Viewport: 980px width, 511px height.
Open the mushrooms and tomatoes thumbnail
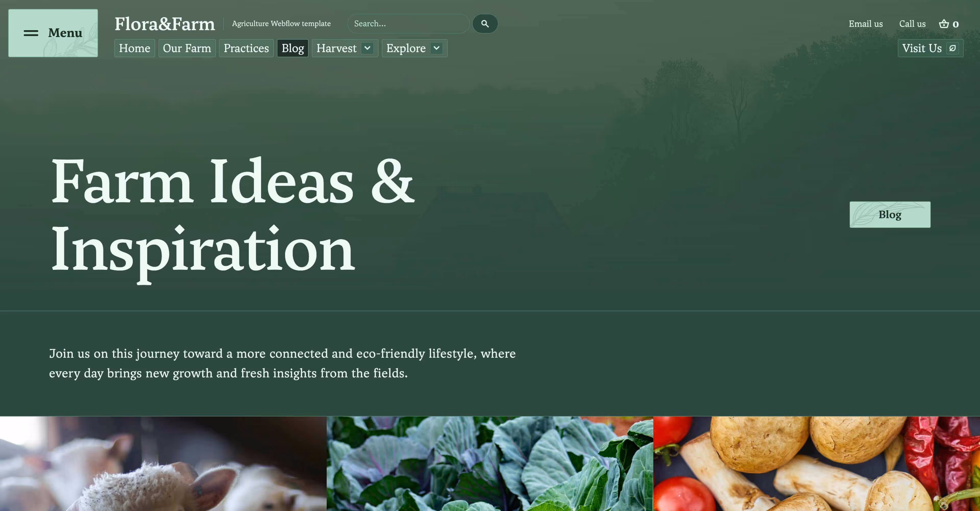(x=816, y=463)
